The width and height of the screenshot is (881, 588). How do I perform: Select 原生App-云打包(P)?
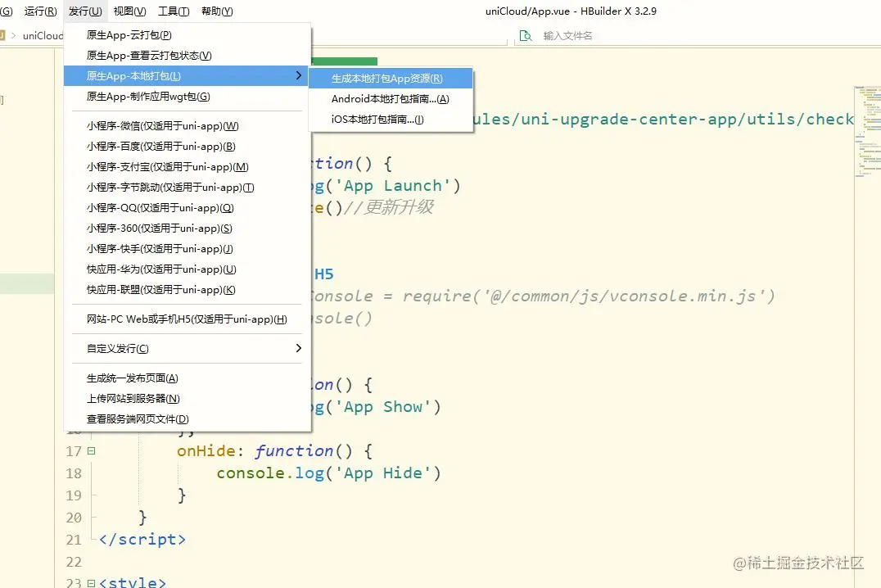pos(187,35)
